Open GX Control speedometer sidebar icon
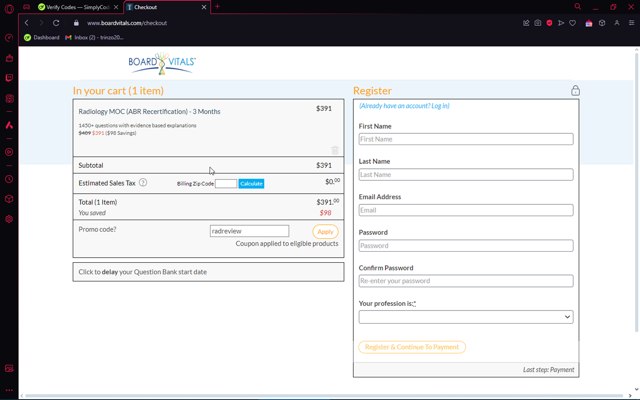 pyautogui.click(x=9, y=38)
